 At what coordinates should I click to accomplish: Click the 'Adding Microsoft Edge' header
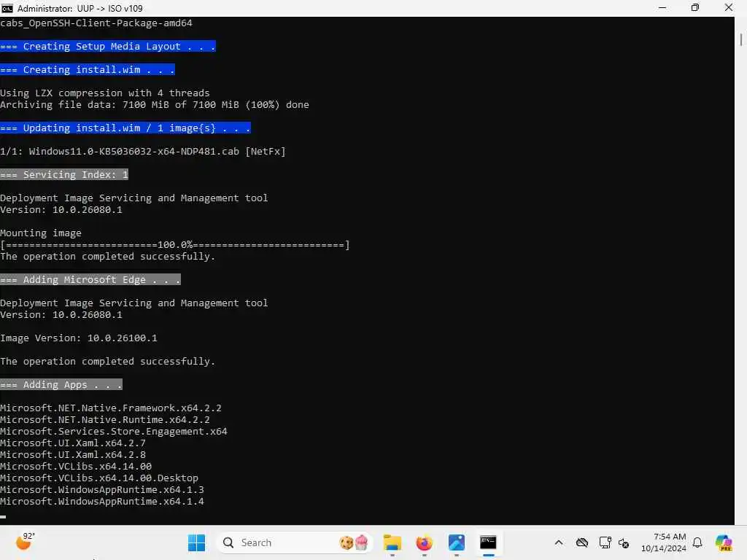click(90, 279)
